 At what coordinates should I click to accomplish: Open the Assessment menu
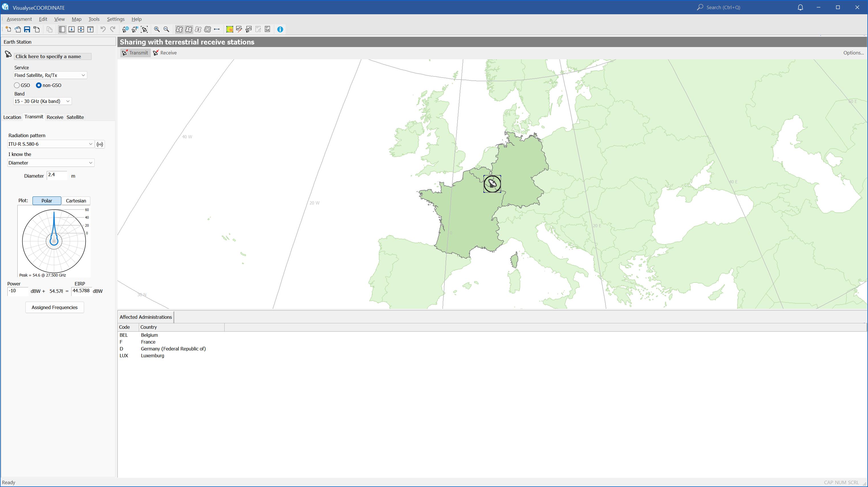[19, 19]
